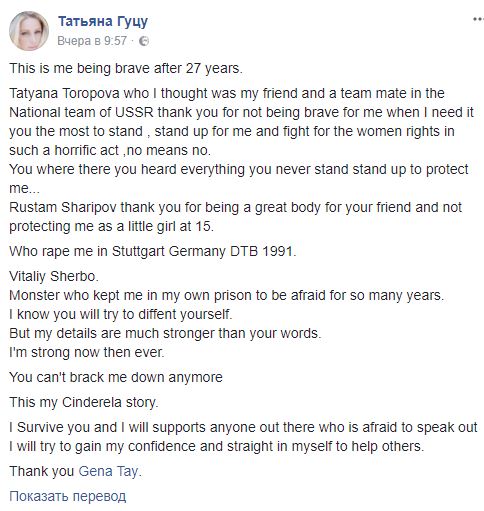484x511 pixels.
Task: Open Татьяна Гуцу's profile picture
Action: pyautogui.click(x=29, y=31)
